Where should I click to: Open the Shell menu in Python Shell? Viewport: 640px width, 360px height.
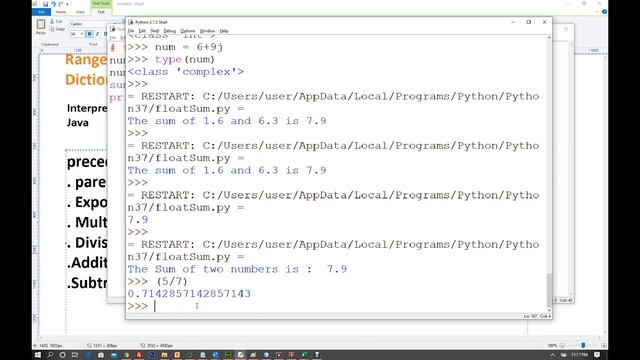tap(155, 31)
